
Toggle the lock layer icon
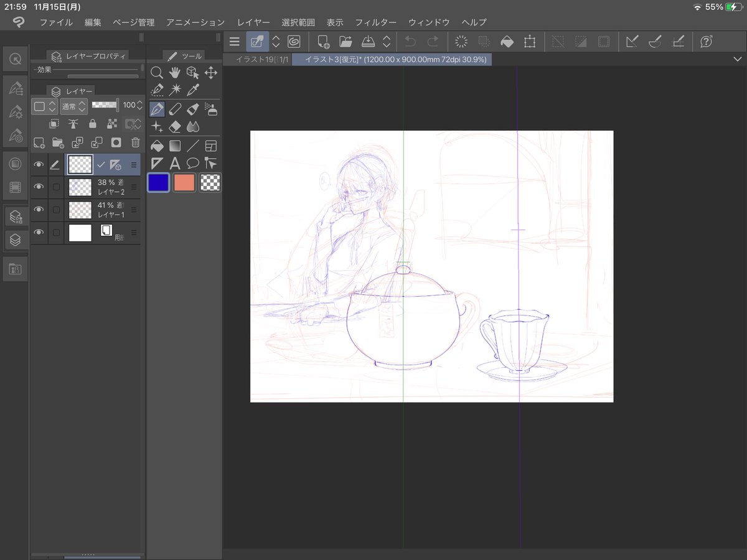point(92,124)
